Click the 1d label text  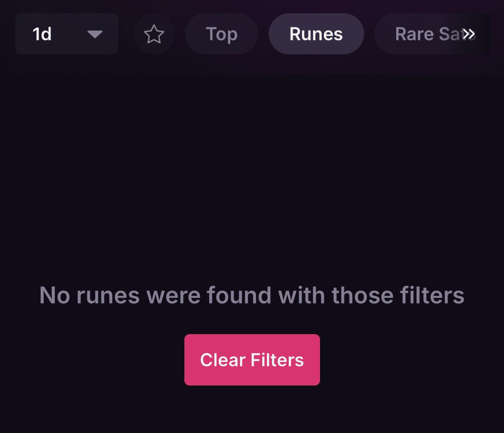click(x=42, y=34)
